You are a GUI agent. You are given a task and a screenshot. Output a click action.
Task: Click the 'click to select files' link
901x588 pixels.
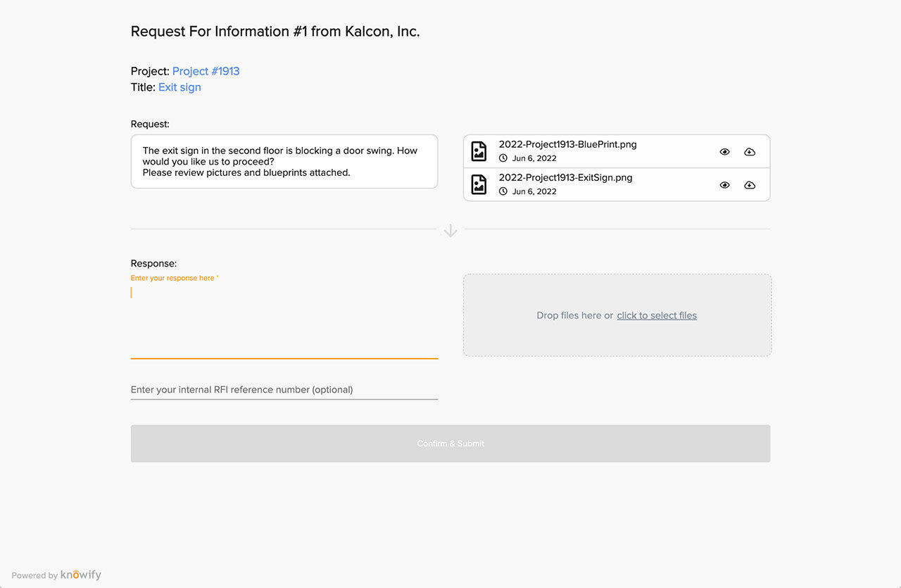(x=657, y=316)
